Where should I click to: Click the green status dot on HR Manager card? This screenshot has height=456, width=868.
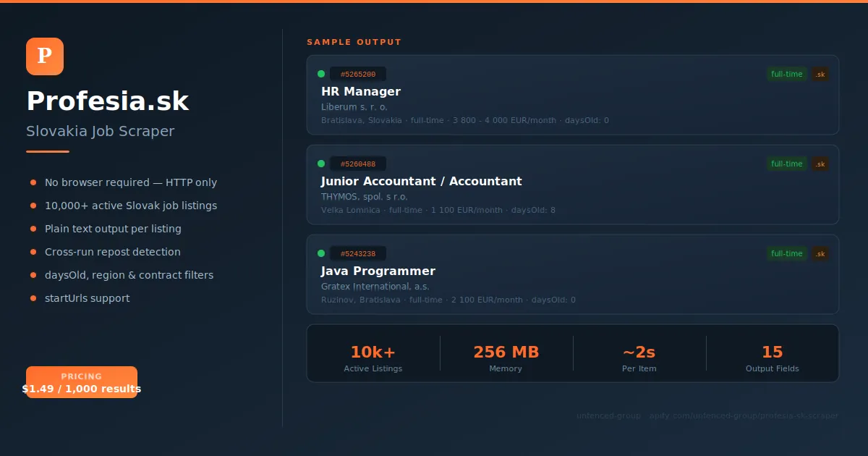[x=321, y=74]
